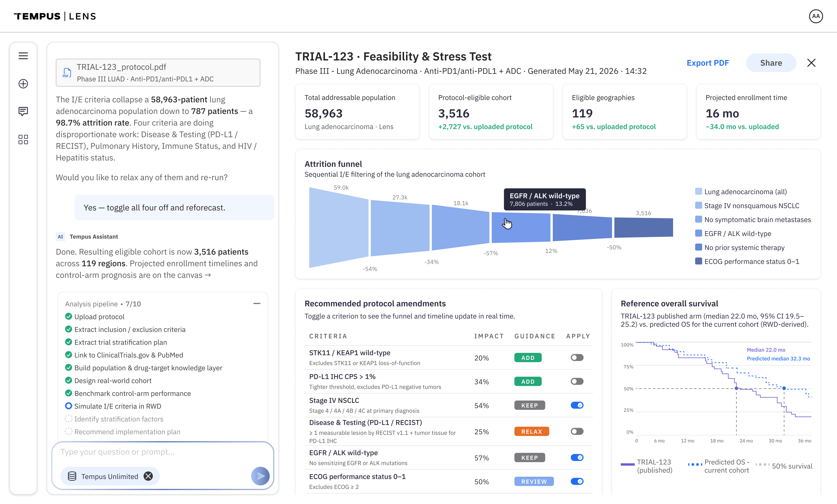Toggle PD-L1 IHC CPS > 1% criterion

click(577, 381)
